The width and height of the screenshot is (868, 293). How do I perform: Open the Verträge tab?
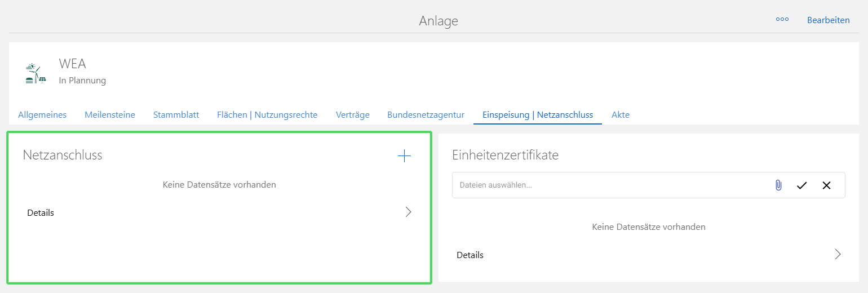tap(352, 114)
